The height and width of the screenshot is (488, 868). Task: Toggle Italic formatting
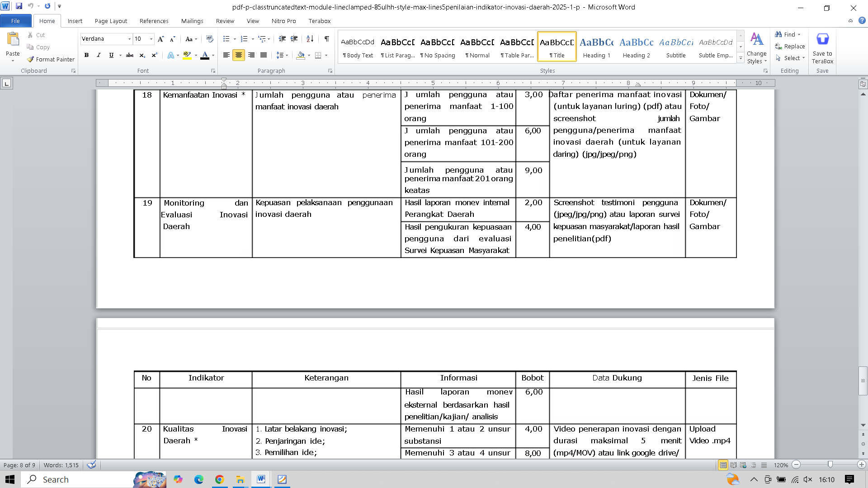99,55
